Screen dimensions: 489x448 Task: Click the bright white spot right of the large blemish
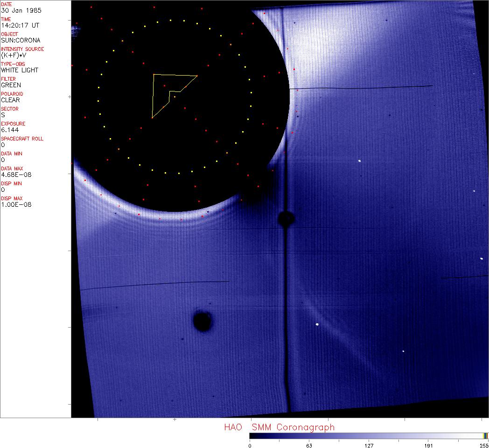[x=317, y=324]
